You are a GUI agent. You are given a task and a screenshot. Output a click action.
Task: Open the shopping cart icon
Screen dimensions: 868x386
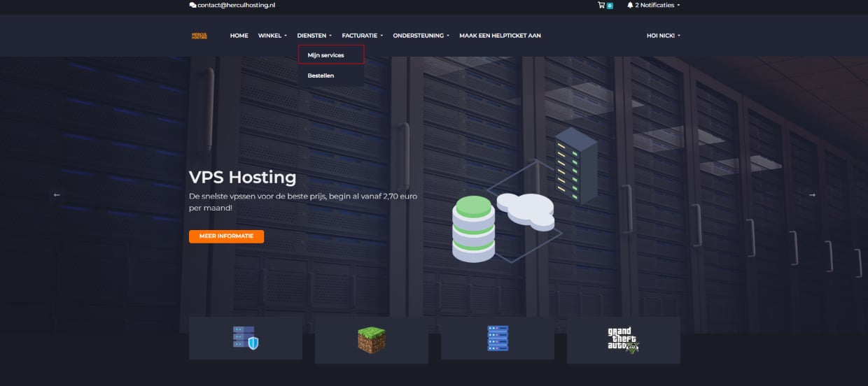click(601, 5)
